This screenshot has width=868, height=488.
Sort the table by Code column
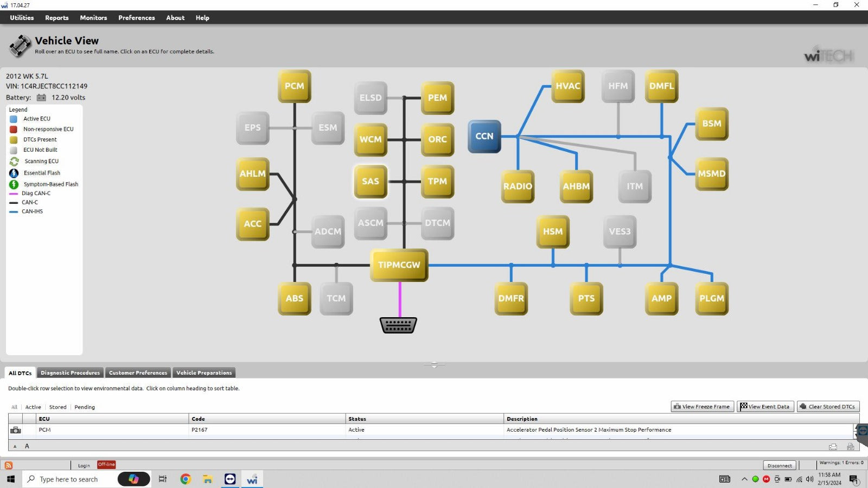point(199,419)
